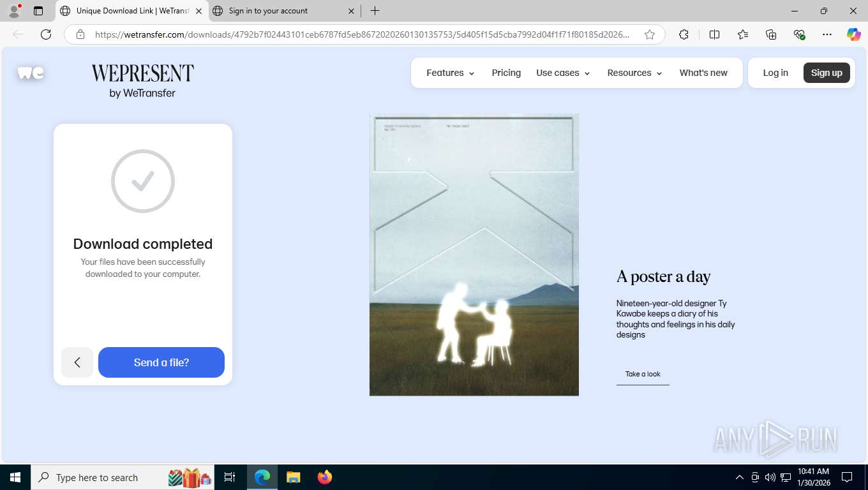
Task: Expand the Use cases dropdown
Action: pyautogui.click(x=563, y=73)
